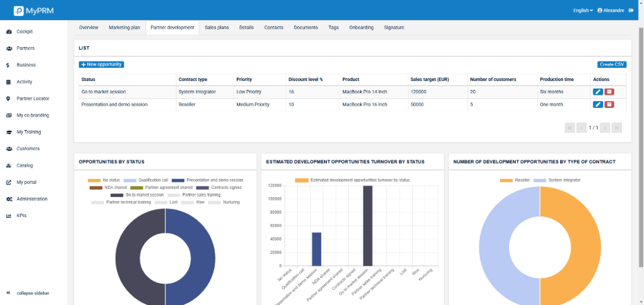Click the logout icon next to Alexandre
644x305 pixels.
pyautogui.click(x=631, y=10)
